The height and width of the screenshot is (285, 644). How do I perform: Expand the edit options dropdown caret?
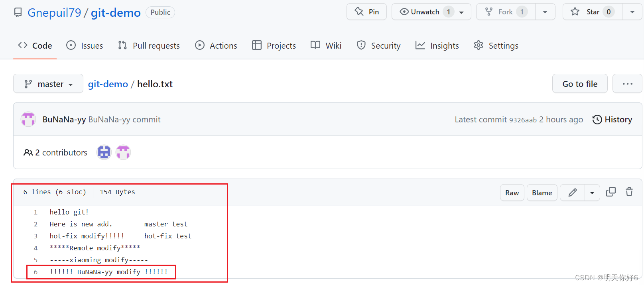(592, 193)
